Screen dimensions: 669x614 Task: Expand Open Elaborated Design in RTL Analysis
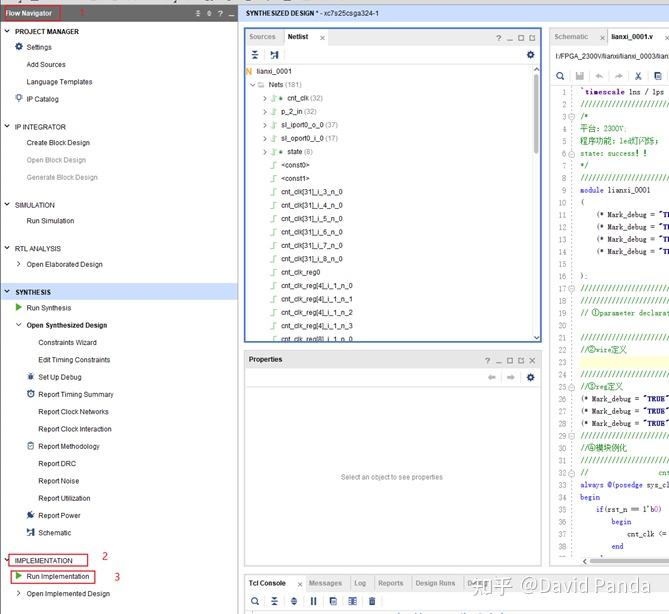click(x=19, y=264)
